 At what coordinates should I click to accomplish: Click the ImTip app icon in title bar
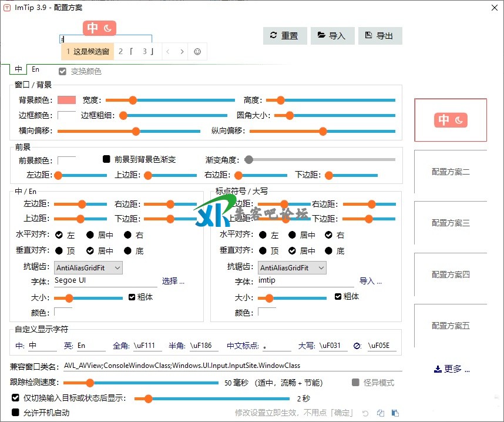[8, 7]
